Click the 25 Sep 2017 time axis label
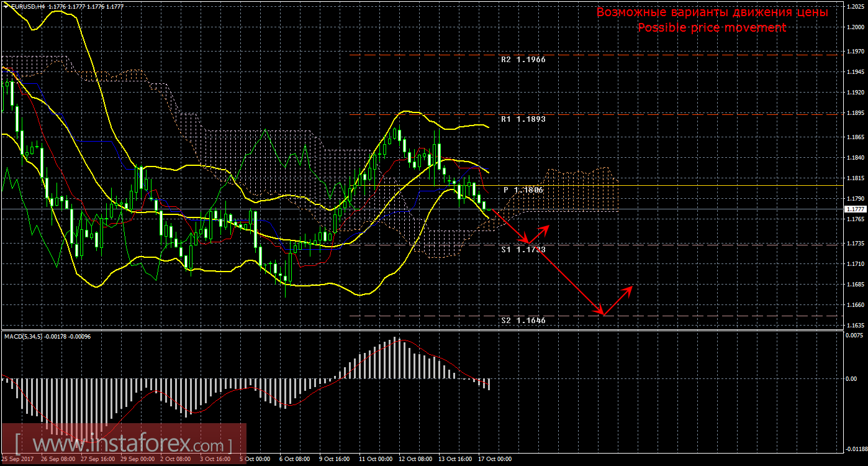Screen dimensions: 868x466 (x=19, y=459)
